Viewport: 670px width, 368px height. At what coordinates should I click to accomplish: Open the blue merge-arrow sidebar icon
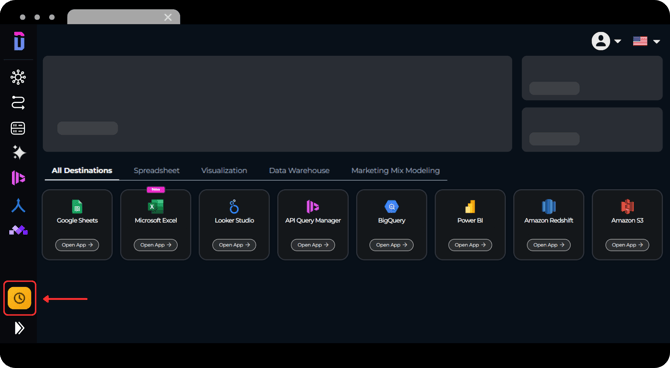click(18, 206)
